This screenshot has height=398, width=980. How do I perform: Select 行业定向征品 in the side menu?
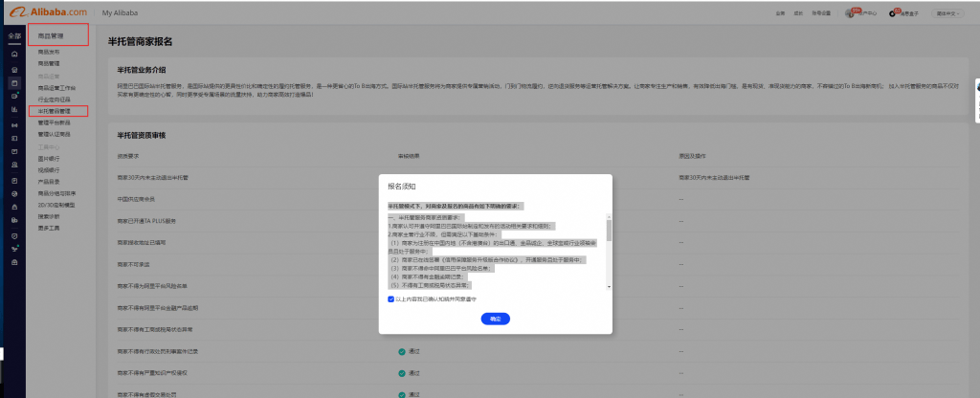click(55, 99)
